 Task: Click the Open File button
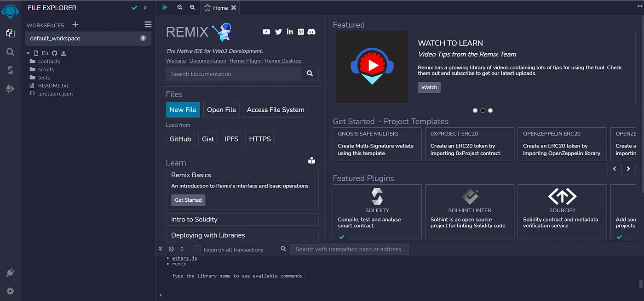[221, 110]
